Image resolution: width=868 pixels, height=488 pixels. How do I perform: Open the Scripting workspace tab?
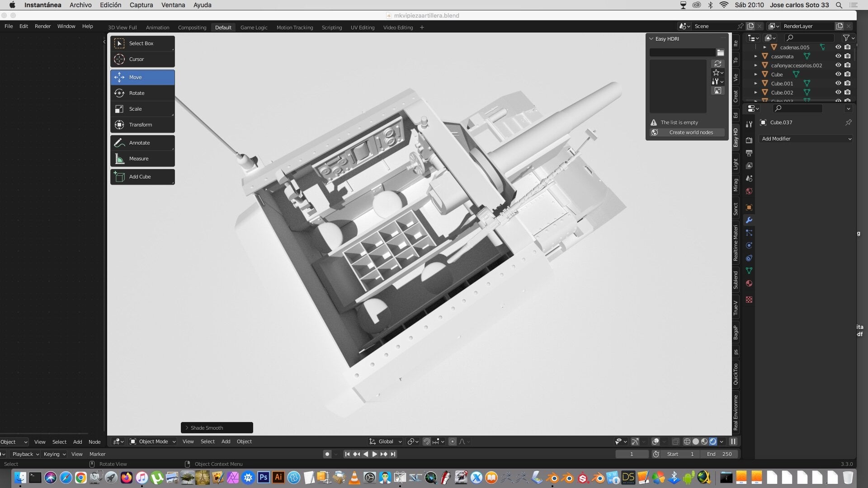pos(331,28)
